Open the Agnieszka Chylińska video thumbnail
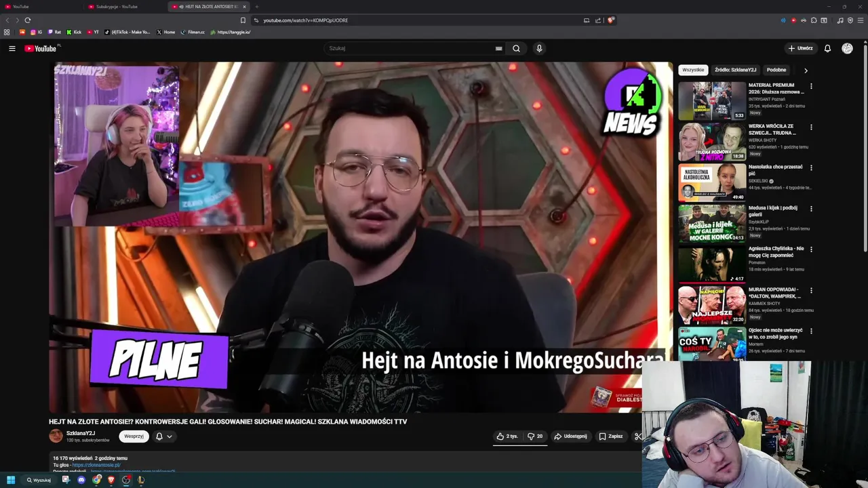The height and width of the screenshot is (488, 868). click(x=712, y=264)
